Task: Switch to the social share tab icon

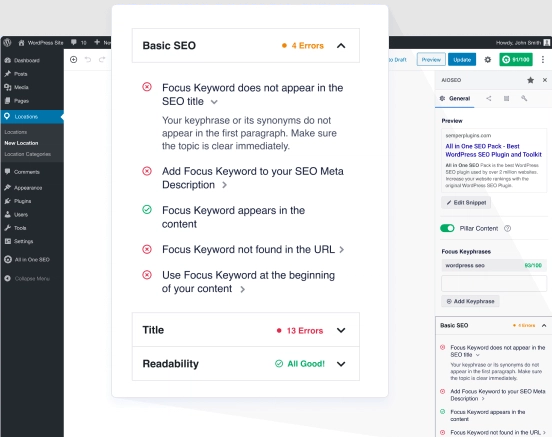Action: (489, 98)
